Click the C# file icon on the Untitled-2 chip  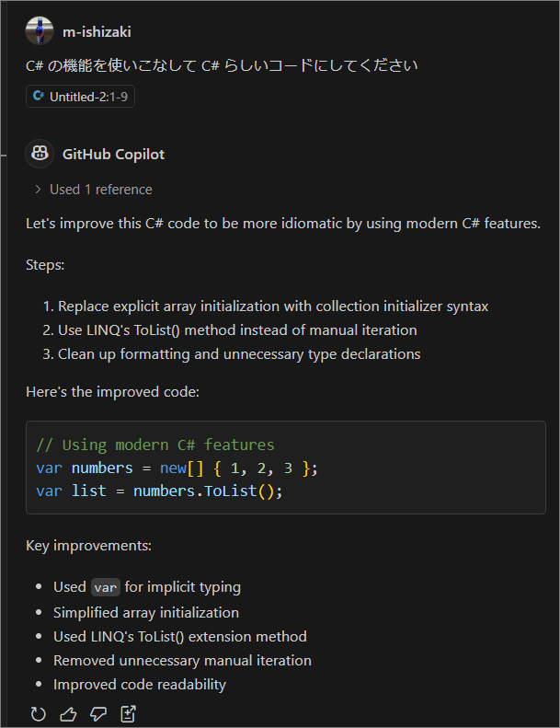click(x=39, y=96)
